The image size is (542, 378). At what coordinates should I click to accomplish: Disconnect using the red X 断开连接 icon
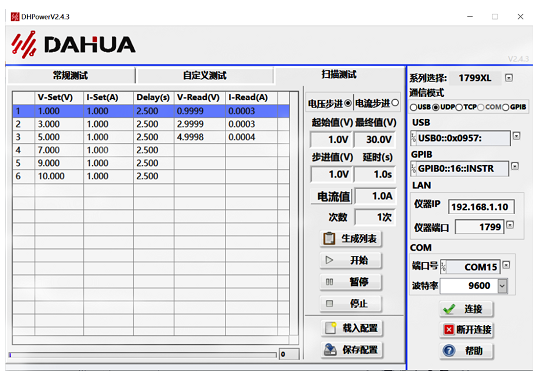tap(449, 329)
